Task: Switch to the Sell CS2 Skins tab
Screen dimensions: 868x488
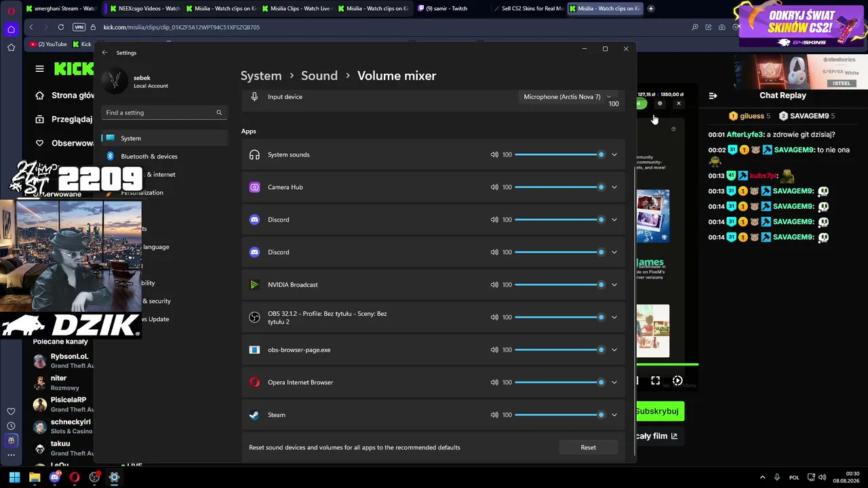Action: pyautogui.click(x=530, y=9)
